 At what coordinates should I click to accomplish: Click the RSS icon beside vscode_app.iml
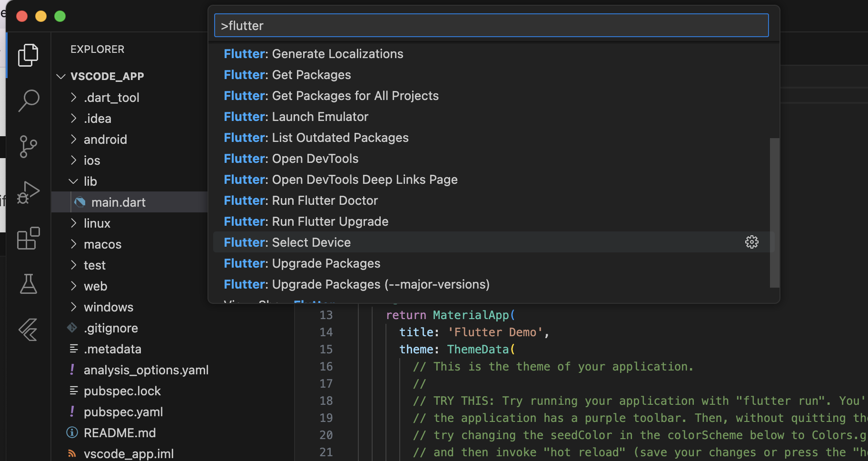pyautogui.click(x=72, y=453)
